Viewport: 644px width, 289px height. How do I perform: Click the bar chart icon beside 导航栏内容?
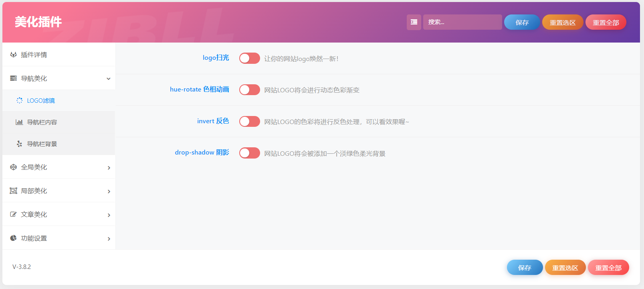coord(19,122)
